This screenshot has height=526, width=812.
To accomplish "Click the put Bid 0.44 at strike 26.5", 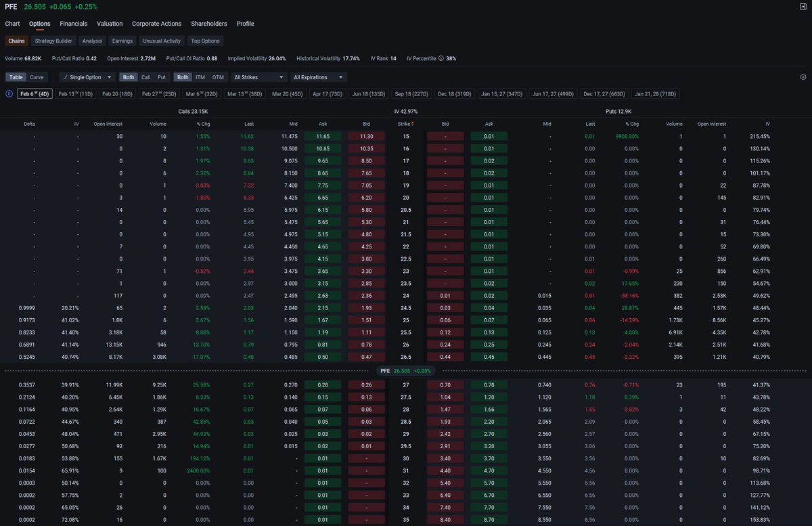I will click(x=445, y=357).
